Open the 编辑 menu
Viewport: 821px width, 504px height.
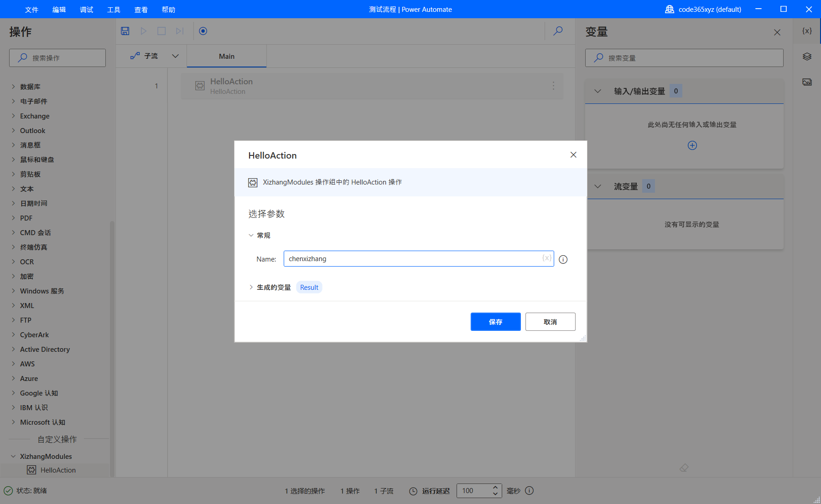tap(59, 10)
